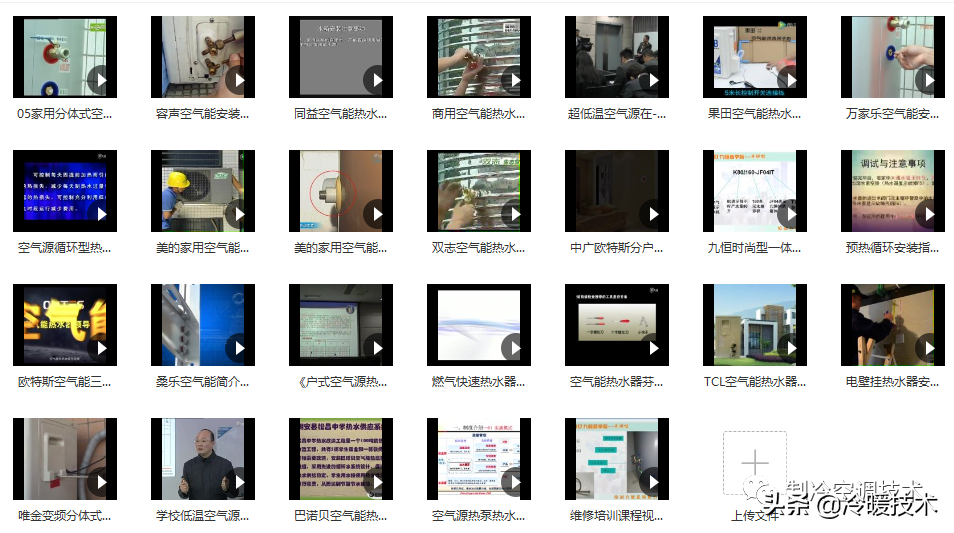Select file name 中广欧特斯分户...
Viewport: 954px width, 533px height.
(x=617, y=248)
